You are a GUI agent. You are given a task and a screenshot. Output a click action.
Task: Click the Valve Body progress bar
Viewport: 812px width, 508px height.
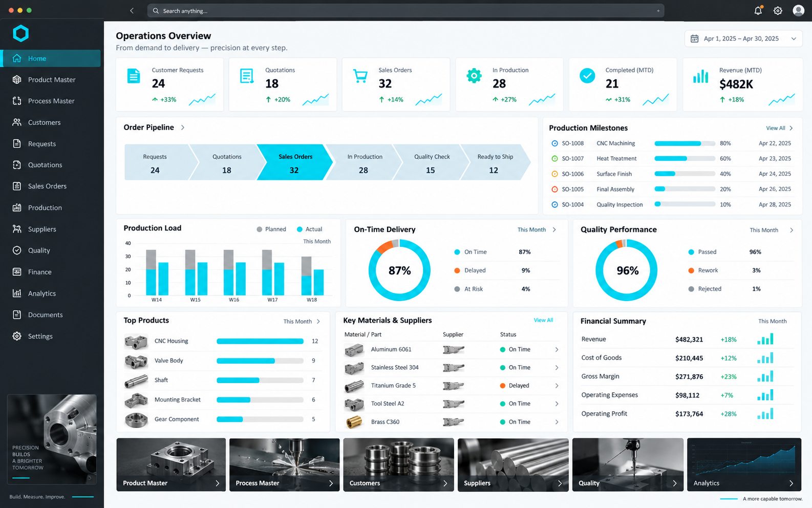pos(260,361)
